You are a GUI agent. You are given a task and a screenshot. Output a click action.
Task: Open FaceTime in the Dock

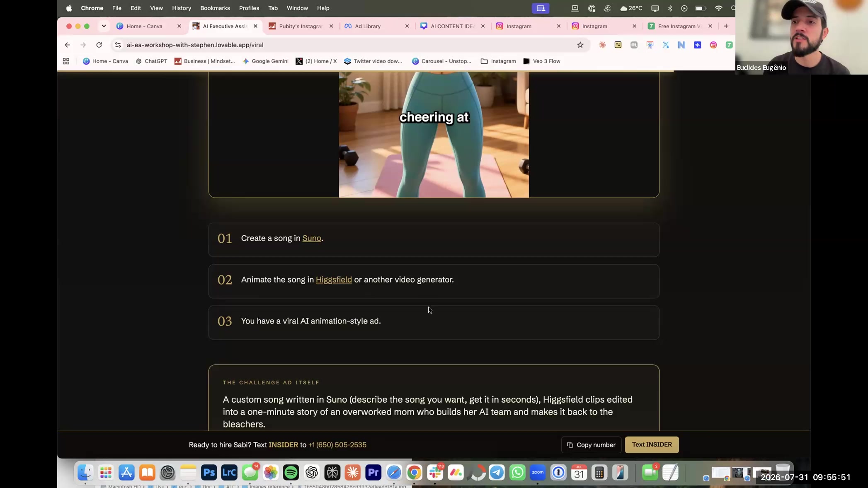[x=650, y=473]
